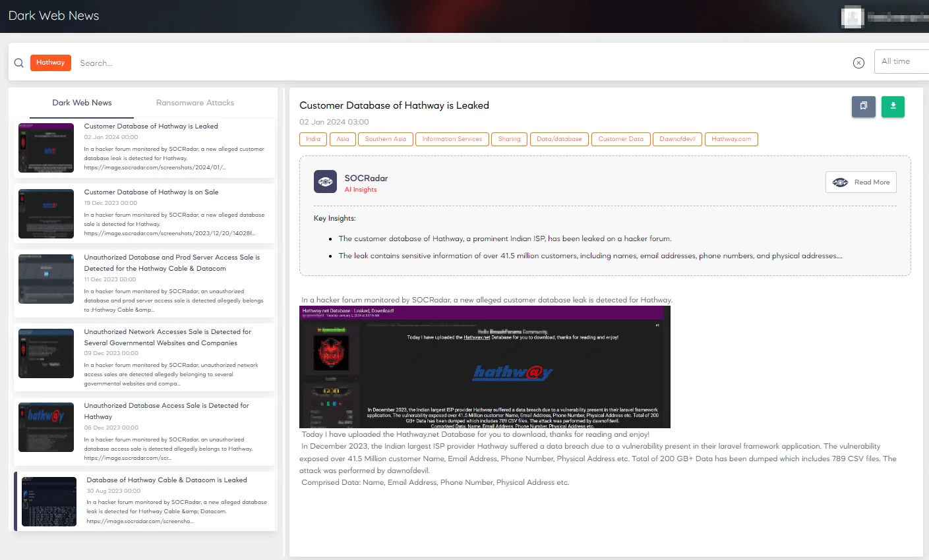Open thumbnail of 'Unauthorized Database Access Sale' for Hathway
The height and width of the screenshot is (560, 929).
(x=46, y=428)
